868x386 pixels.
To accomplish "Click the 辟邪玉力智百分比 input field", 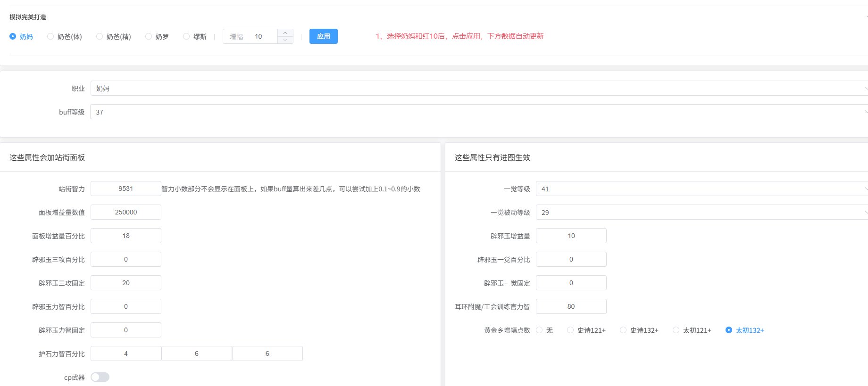I will (126, 306).
